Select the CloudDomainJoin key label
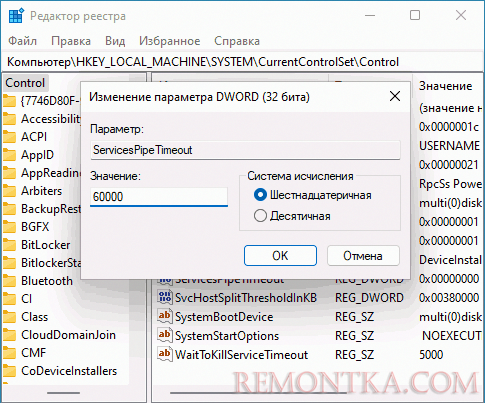The width and height of the screenshot is (485, 403). click(x=68, y=335)
